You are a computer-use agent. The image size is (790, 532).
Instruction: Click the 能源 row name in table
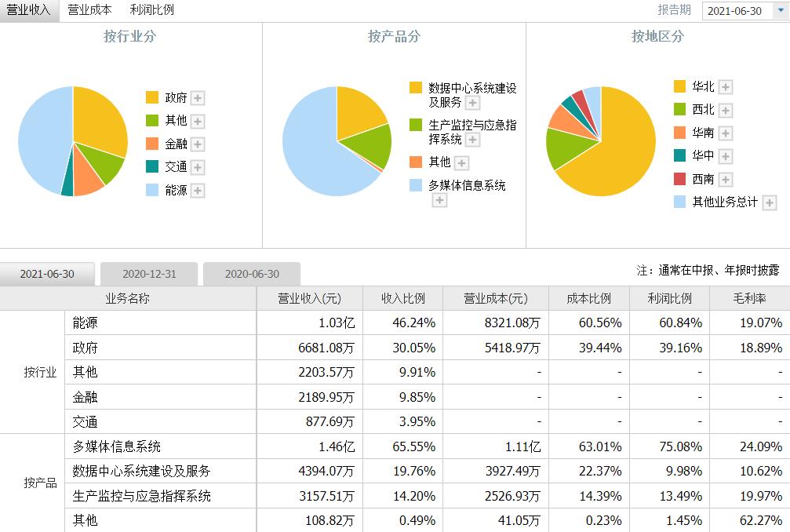click(85, 323)
